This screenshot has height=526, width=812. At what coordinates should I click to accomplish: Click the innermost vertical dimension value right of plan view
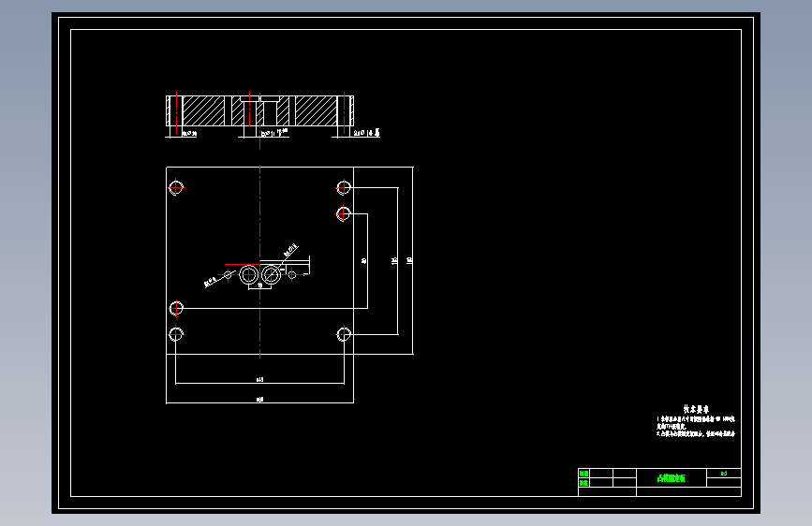tap(364, 260)
